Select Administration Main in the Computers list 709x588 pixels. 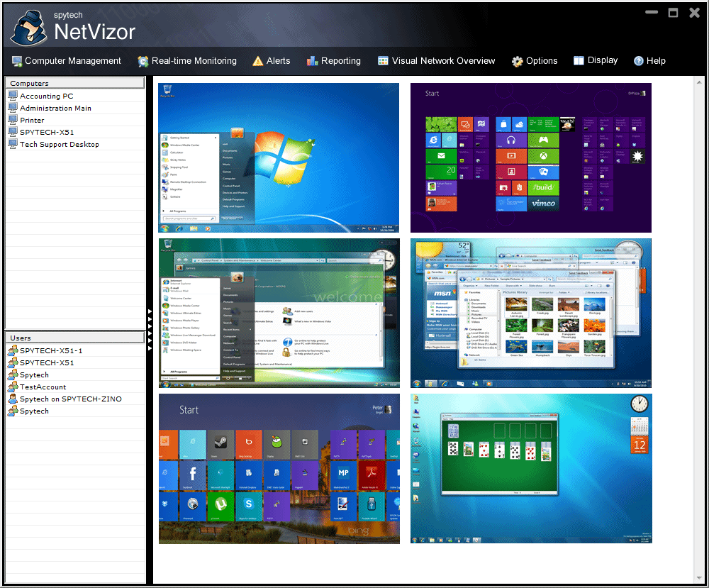76,108
